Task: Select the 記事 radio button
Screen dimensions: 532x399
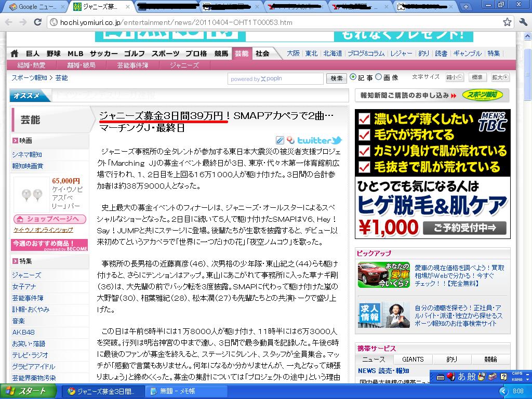Action: click(x=353, y=77)
